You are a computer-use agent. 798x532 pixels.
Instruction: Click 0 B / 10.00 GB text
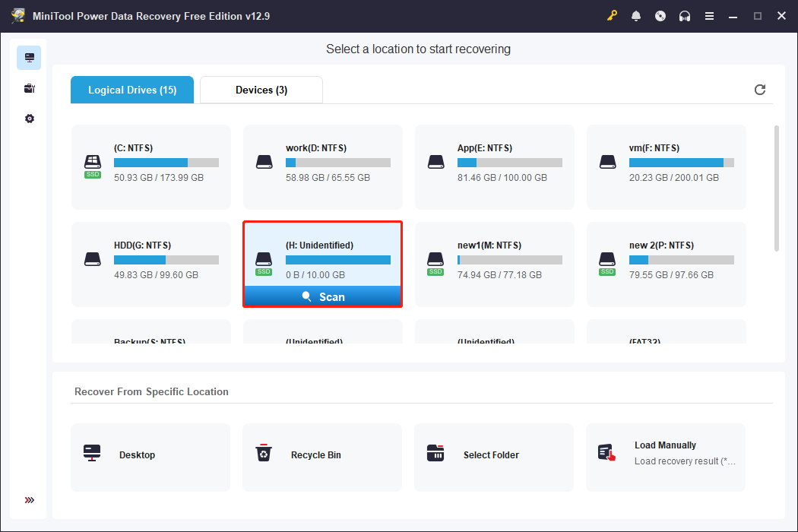click(315, 275)
